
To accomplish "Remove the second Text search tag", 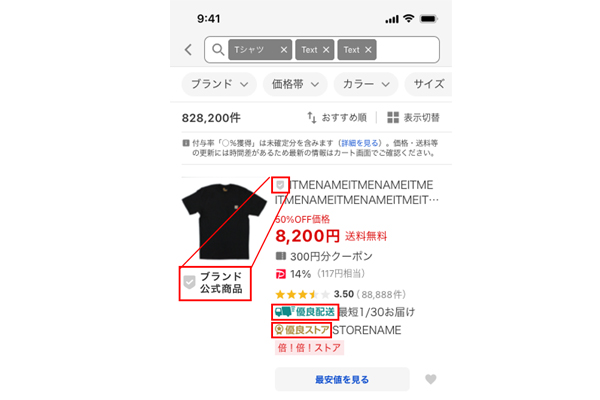I will 368,50.
